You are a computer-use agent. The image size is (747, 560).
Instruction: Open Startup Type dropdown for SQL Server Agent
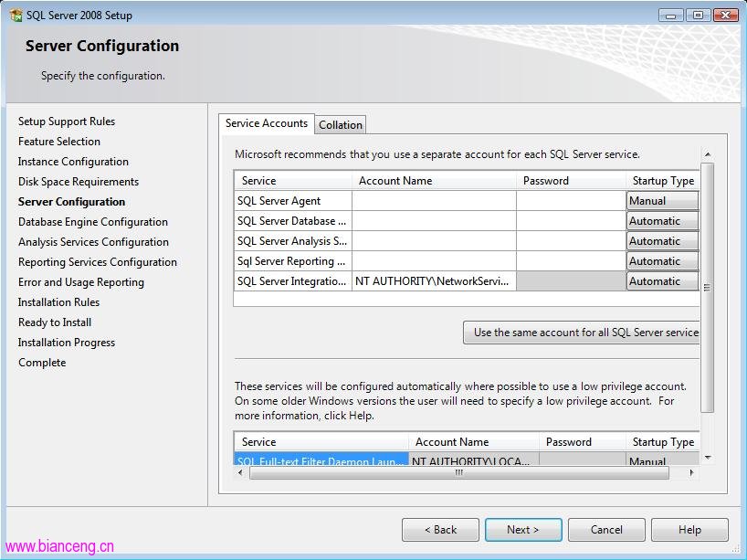[662, 201]
